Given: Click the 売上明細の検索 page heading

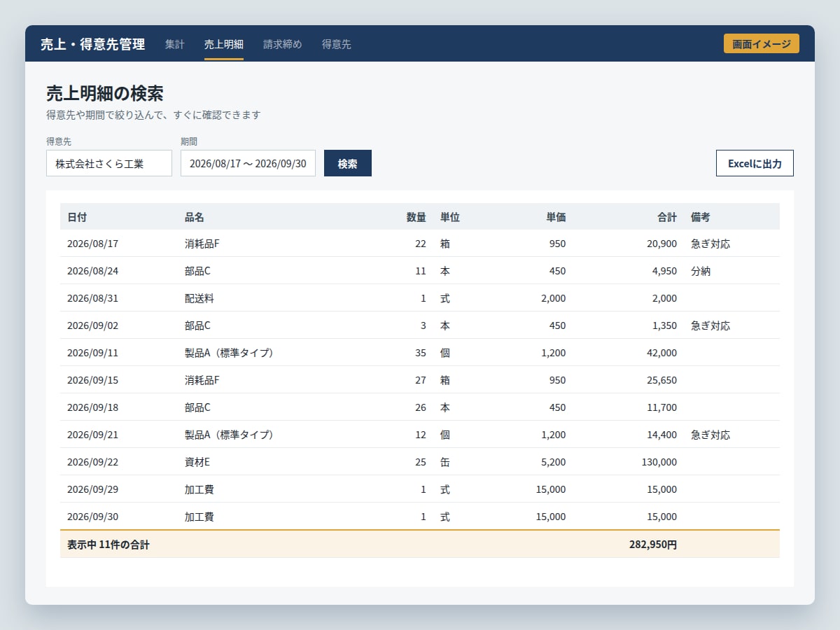Looking at the screenshot, I should tap(105, 93).
